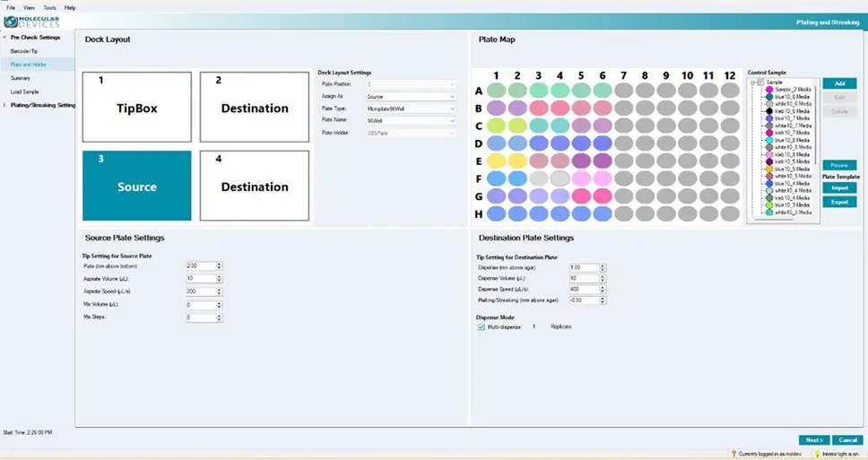The height and width of the screenshot is (460, 868).
Task: Select well B3 on the plate map
Action: [x=539, y=108]
